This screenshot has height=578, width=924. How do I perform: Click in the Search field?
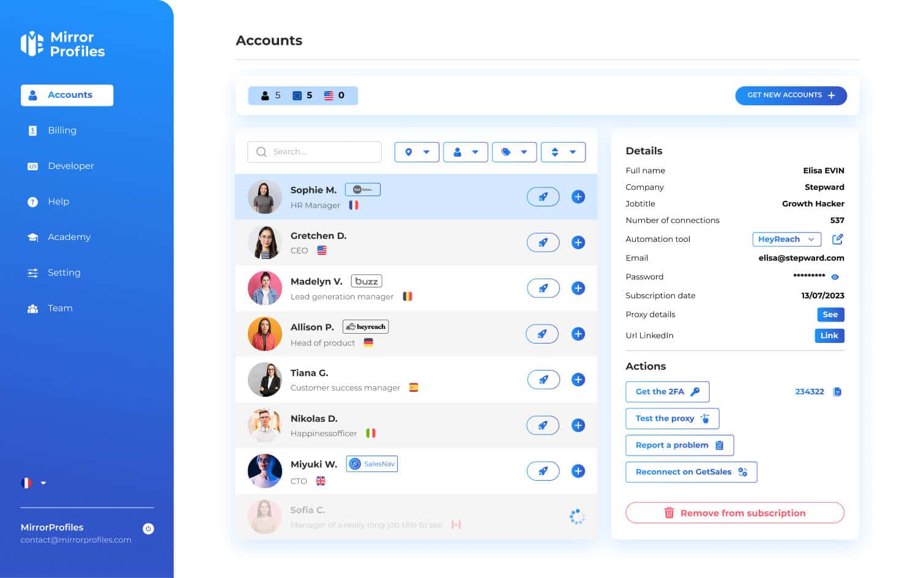(x=314, y=151)
